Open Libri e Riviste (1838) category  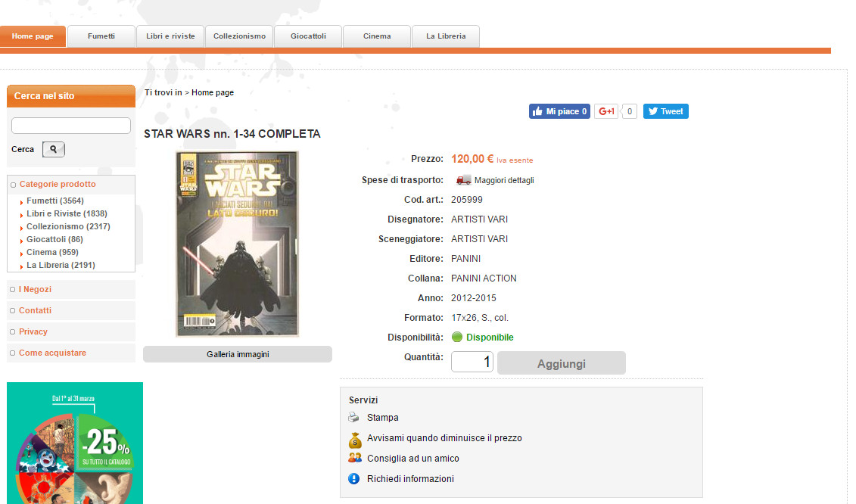(67, 213)
